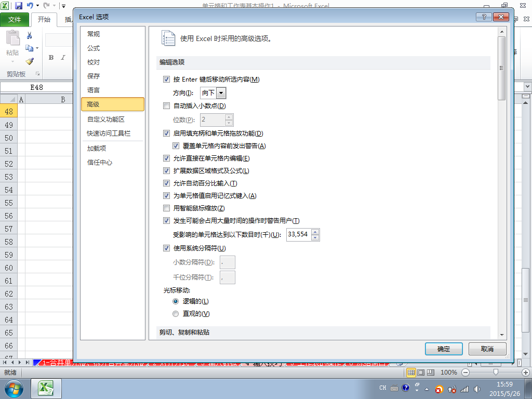This screenshot has height=399, width=532.
Task: Click the Cut scissors icon
Action: 30,35
